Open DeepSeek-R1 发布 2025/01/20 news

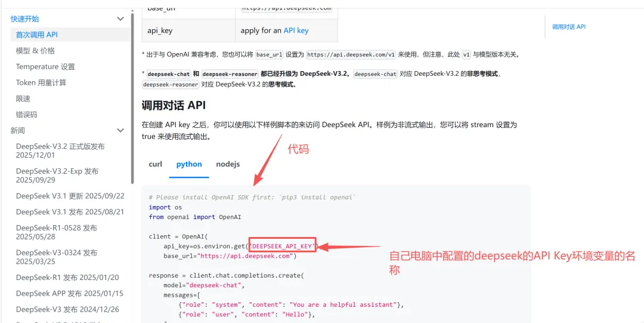pos(68,278)
